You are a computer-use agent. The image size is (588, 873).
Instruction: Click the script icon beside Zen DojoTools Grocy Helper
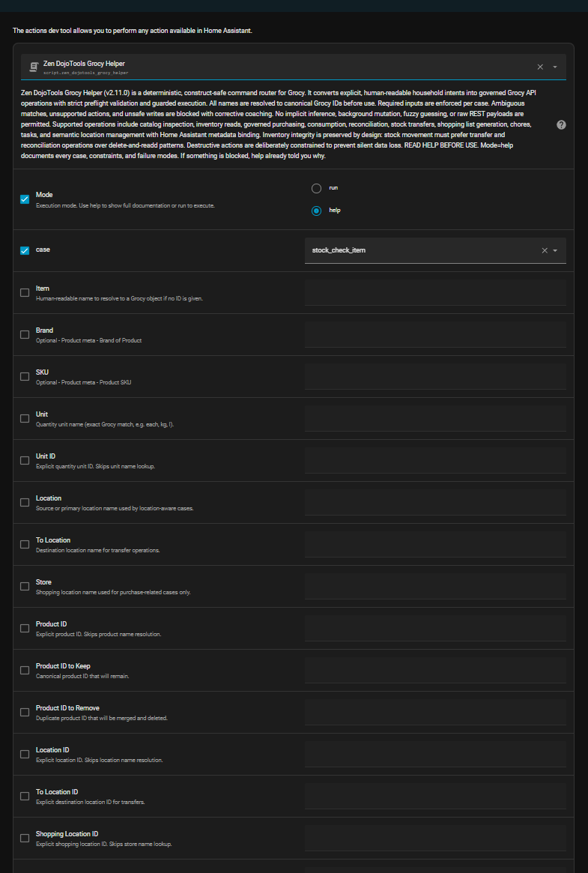(33, 67)
